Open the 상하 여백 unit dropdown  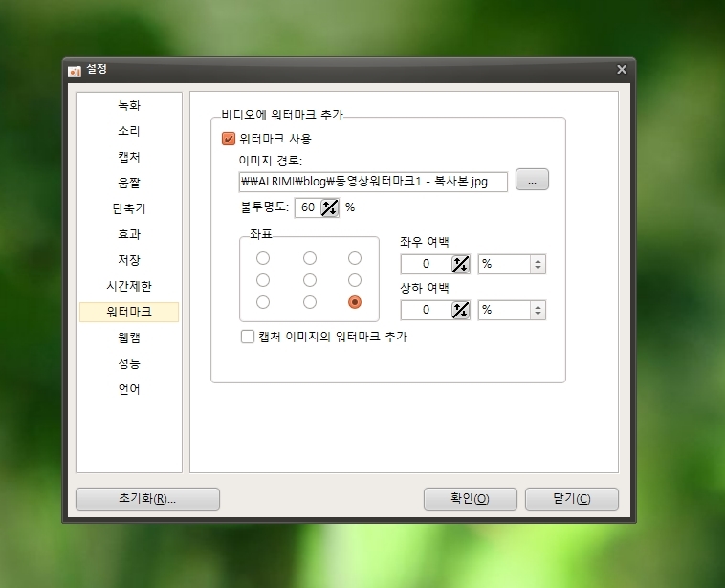512,310
